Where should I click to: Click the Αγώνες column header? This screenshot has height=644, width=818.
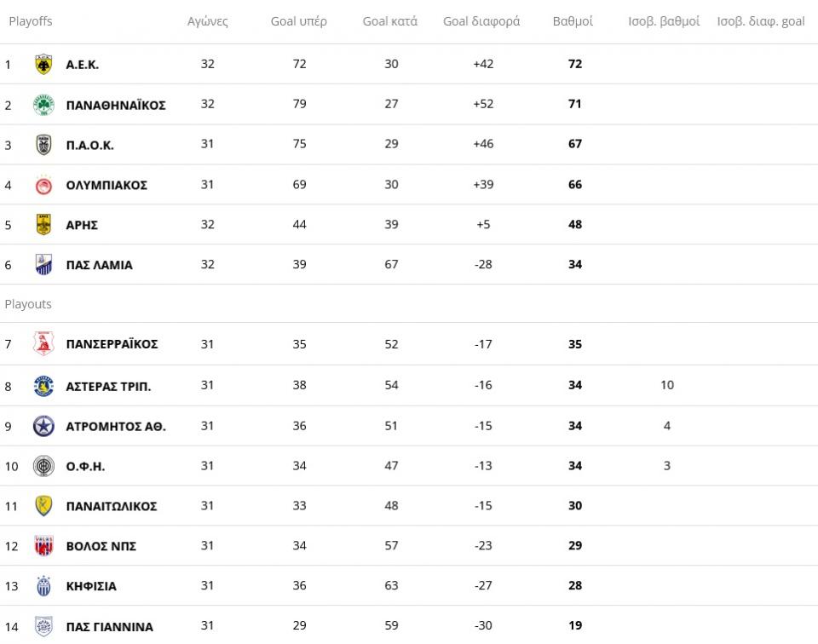[208, 21]
